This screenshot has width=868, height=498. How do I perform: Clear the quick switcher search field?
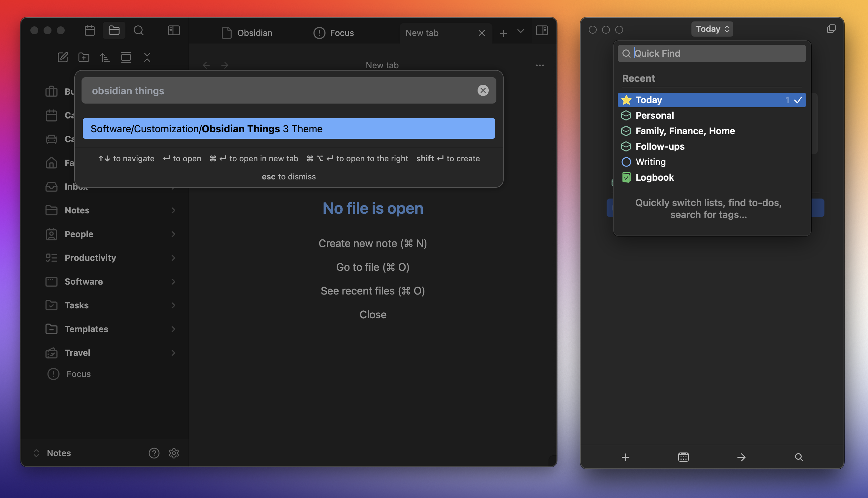[x=483, y=90]
